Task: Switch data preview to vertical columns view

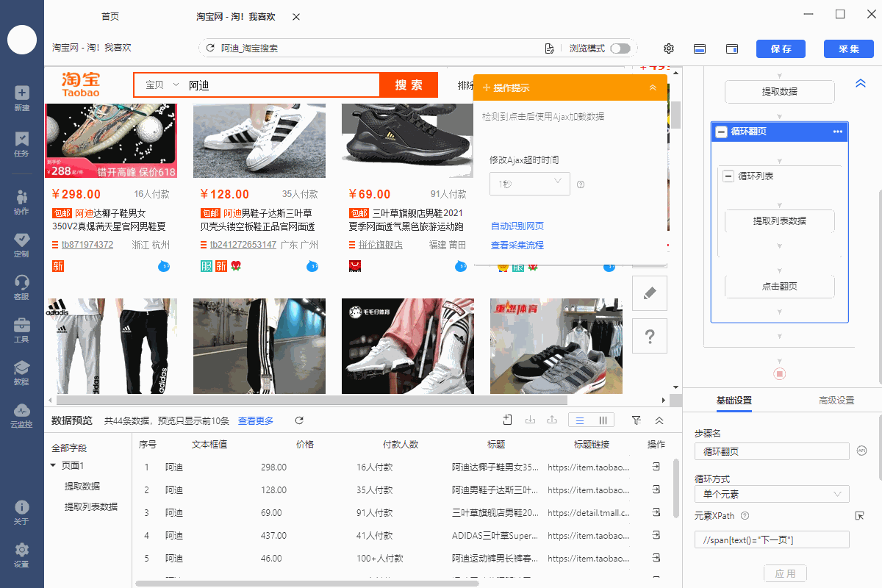Action: click(603, 420)
